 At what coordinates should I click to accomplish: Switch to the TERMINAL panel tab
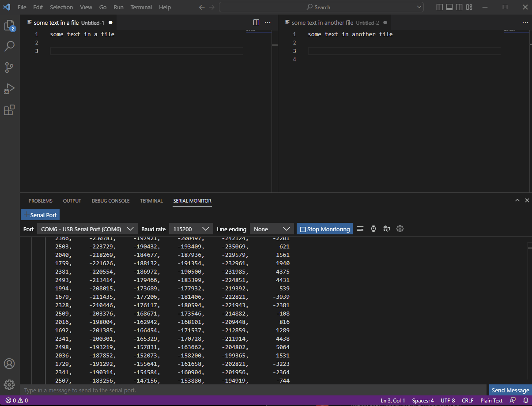pyautogui.click(x=151, y=201)
